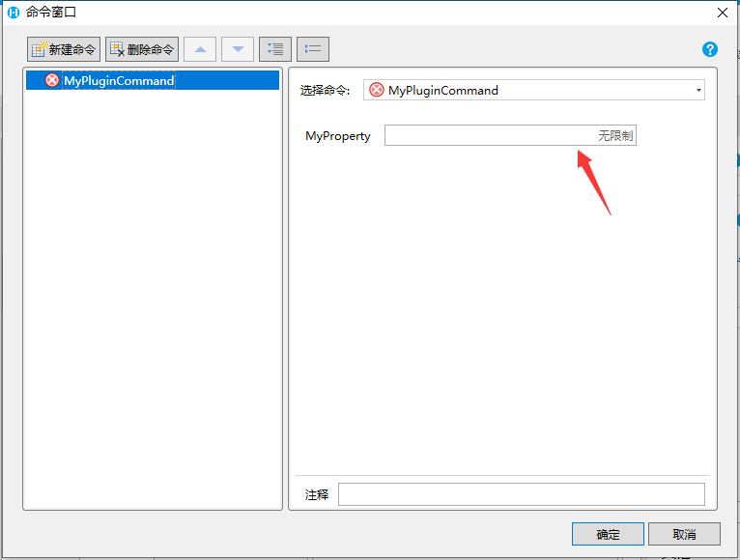Cancel with the 取消 button
This screenshot has width=740, height=560.
pyautogui.click(x=684, y=534)
